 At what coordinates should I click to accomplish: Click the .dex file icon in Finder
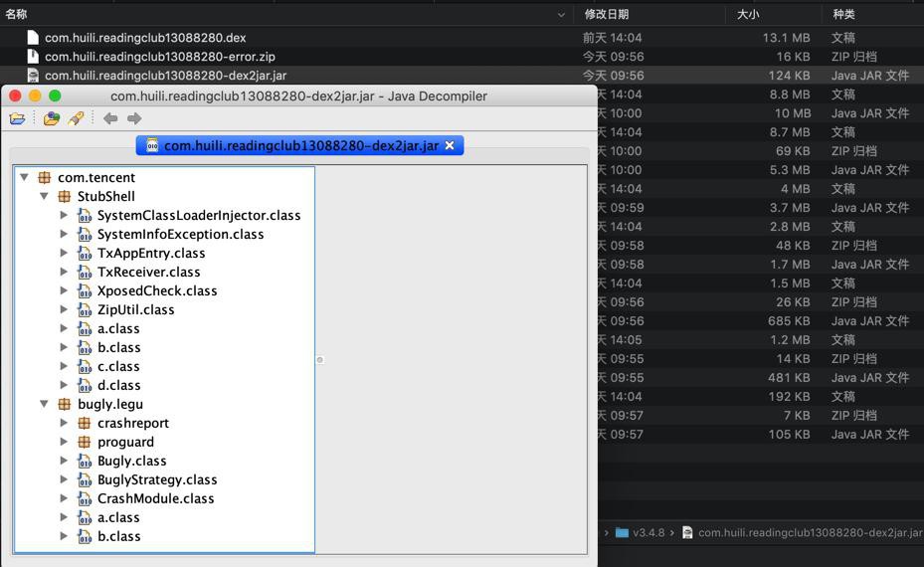point(33,38)
